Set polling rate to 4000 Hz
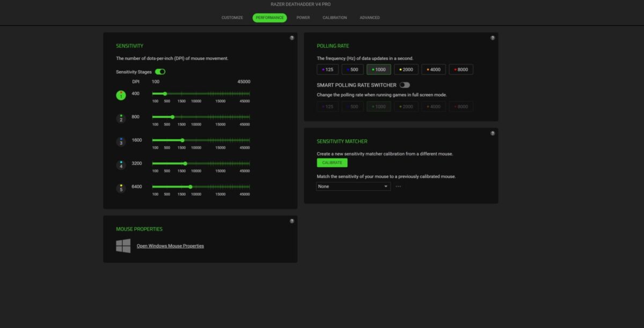Viewport: 644px width, 328px height. coord(434,70)
